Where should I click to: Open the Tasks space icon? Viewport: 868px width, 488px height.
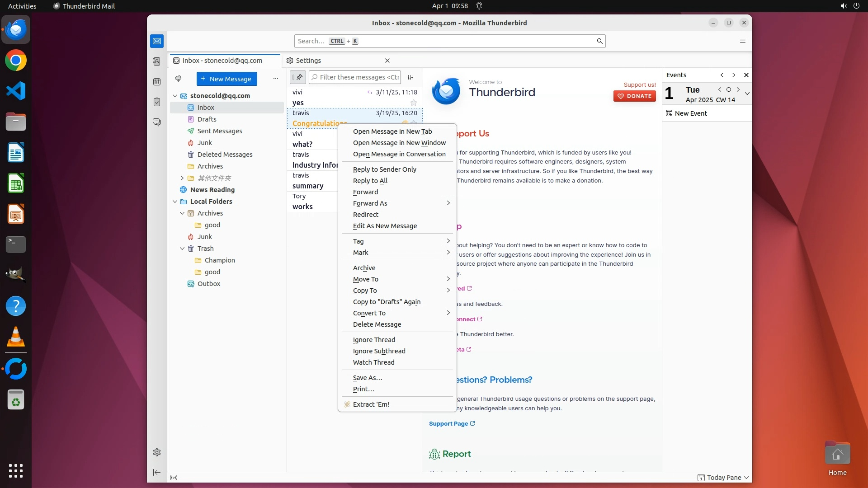[157, 102]
